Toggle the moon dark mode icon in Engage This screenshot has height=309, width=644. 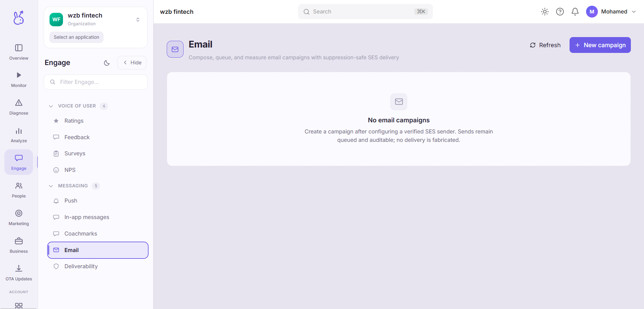(x=107, y=63)
